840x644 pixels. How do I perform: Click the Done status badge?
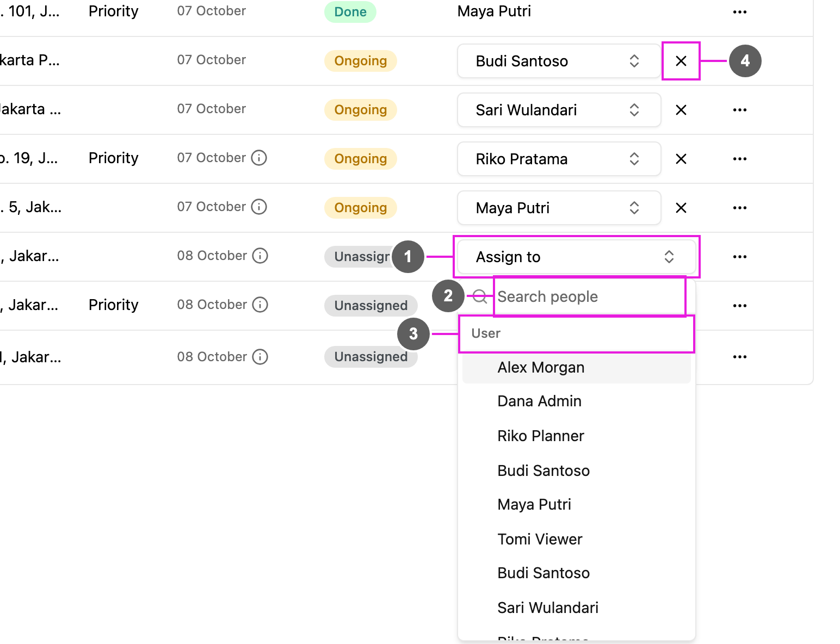click(350, 12)
